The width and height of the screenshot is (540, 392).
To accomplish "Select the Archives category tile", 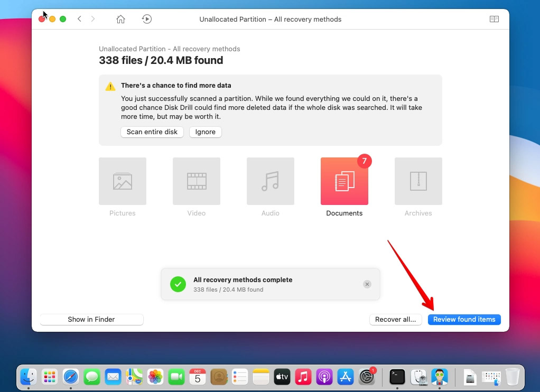I will (x=418, y=181).
